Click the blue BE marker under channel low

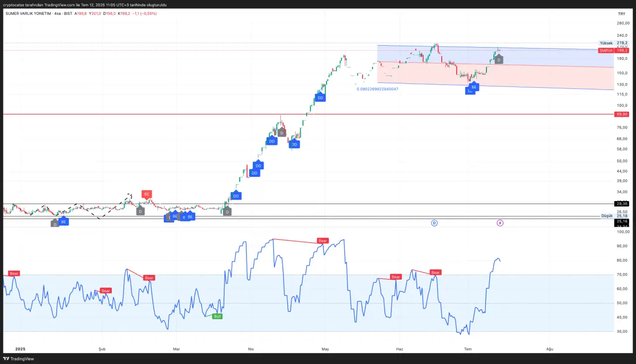474,87
